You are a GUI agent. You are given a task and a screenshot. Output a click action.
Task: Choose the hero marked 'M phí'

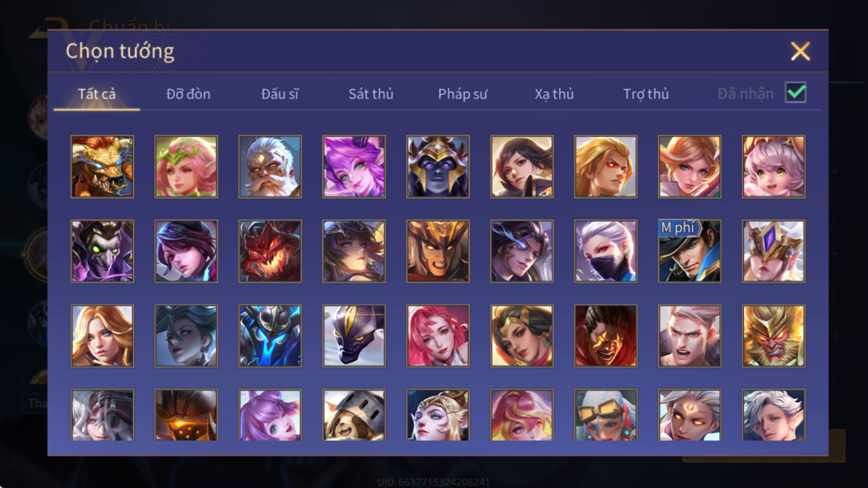[x=689, y=251]
